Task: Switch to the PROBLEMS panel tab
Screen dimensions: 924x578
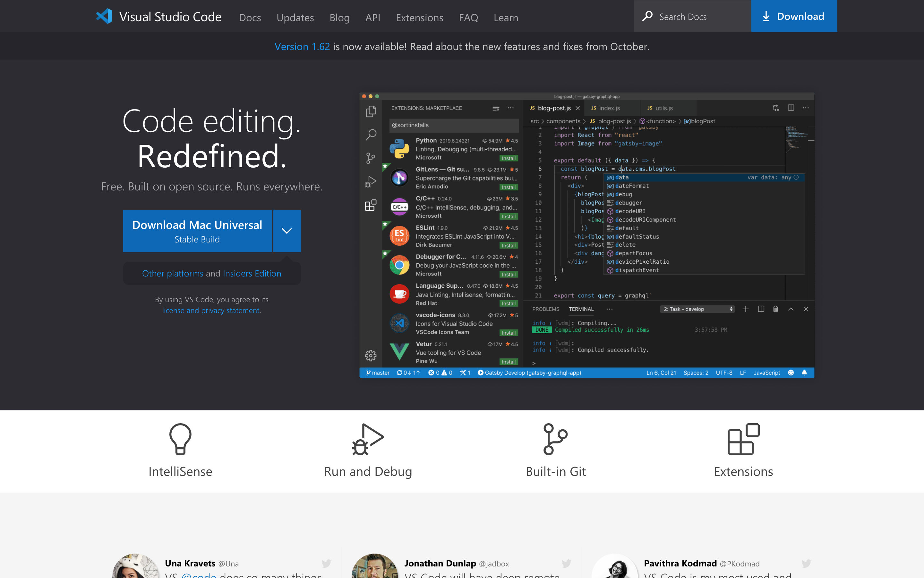Action: (546, 309)
